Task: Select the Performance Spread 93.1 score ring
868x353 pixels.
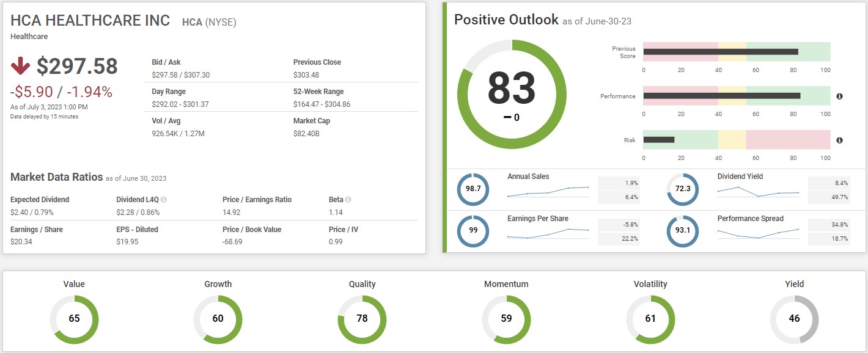Action: [683, 231]
